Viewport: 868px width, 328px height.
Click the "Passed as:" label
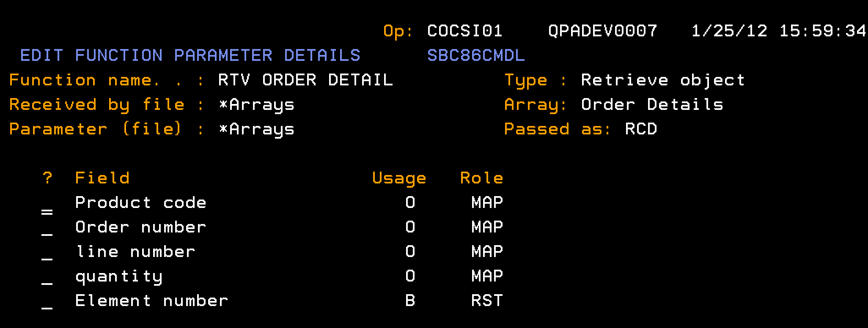tap(558, 129)
